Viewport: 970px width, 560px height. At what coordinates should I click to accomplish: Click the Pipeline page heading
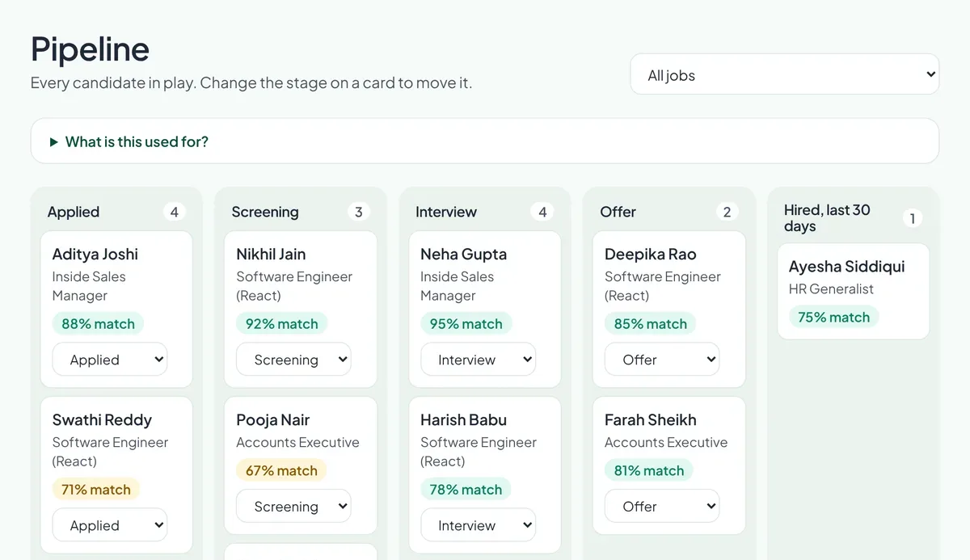[90, 49]
